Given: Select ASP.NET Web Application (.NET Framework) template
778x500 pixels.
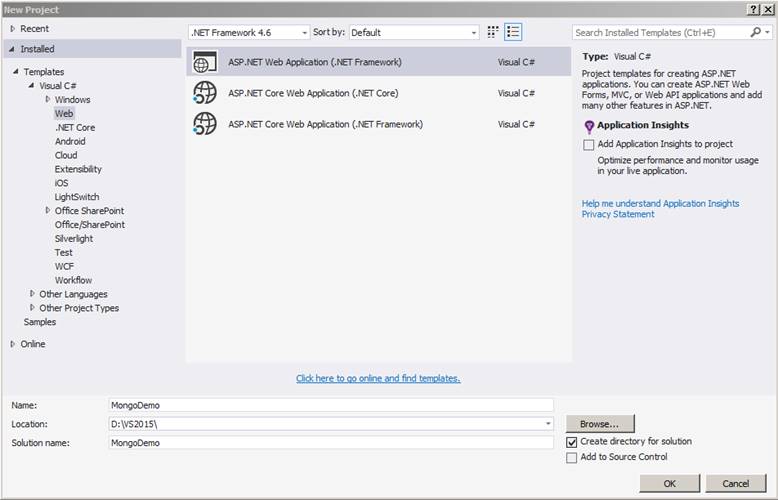Looking at the screenshot, I should pos(379,62).
